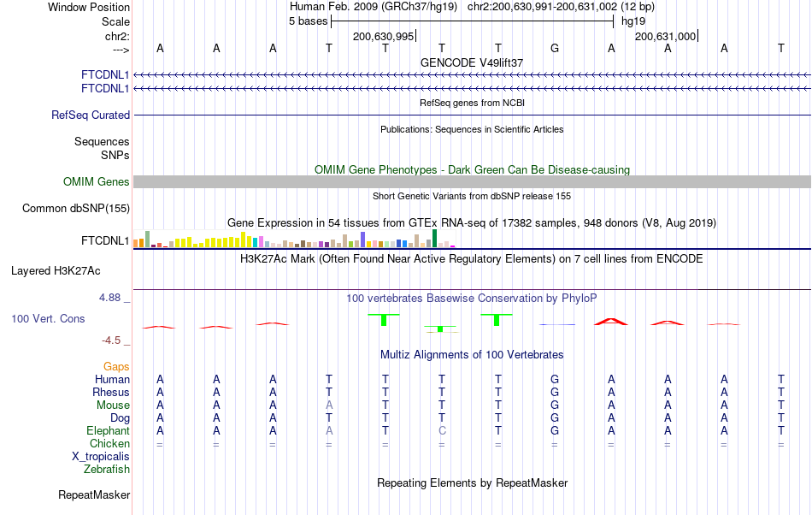This screenshot has width=812, height=515.
Task: Click the Elephant species row label
Action: click(109, 431)
